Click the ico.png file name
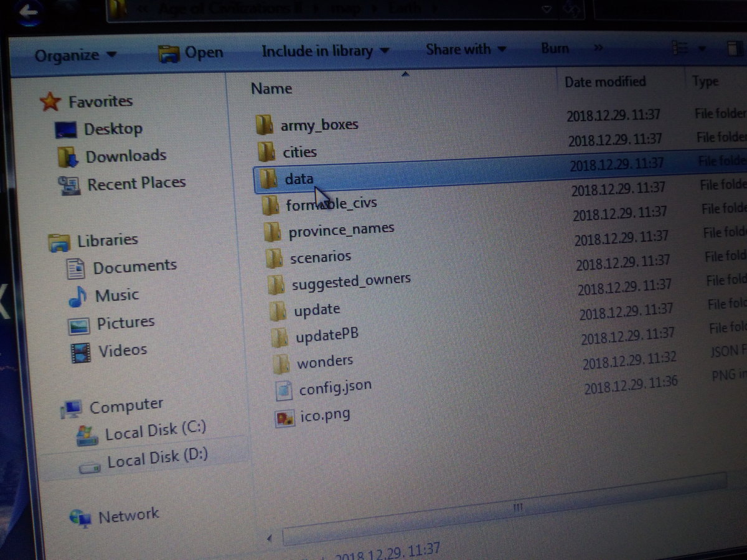747x560 pixels. [325, 415]
